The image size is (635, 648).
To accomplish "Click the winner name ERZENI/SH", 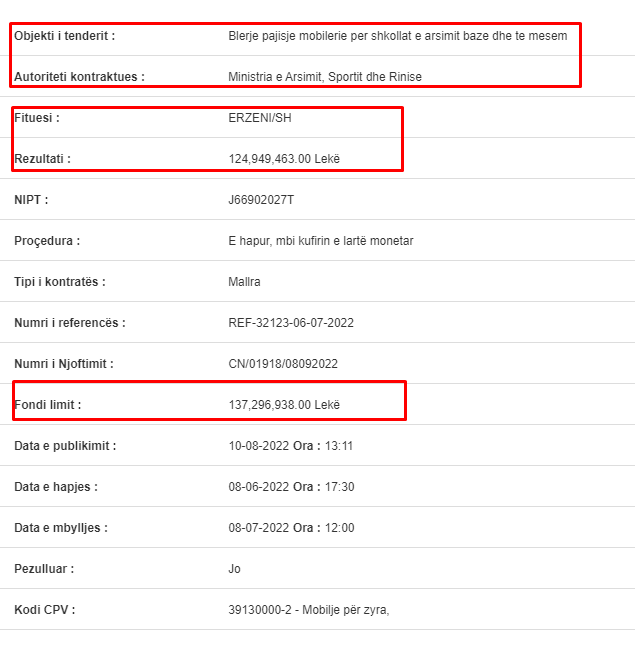I will tap(260, 118).
